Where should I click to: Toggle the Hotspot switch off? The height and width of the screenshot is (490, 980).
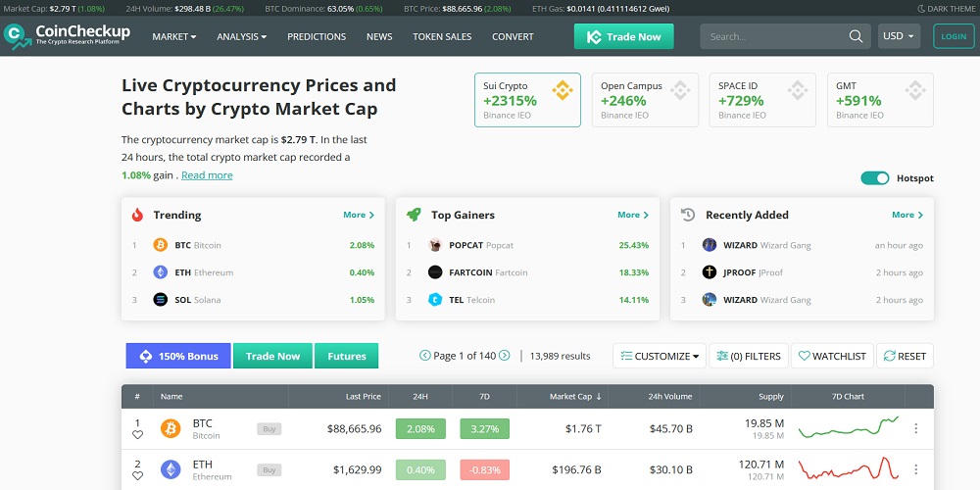tap(874, 178)
